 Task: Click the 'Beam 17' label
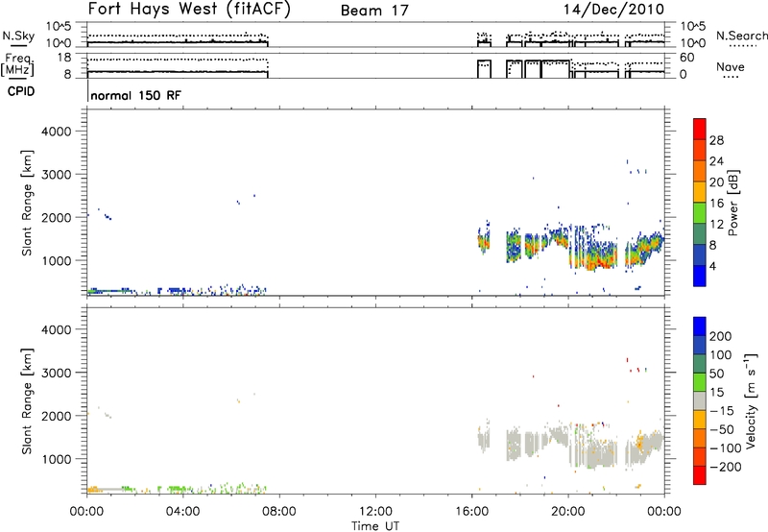click(374, 11)
